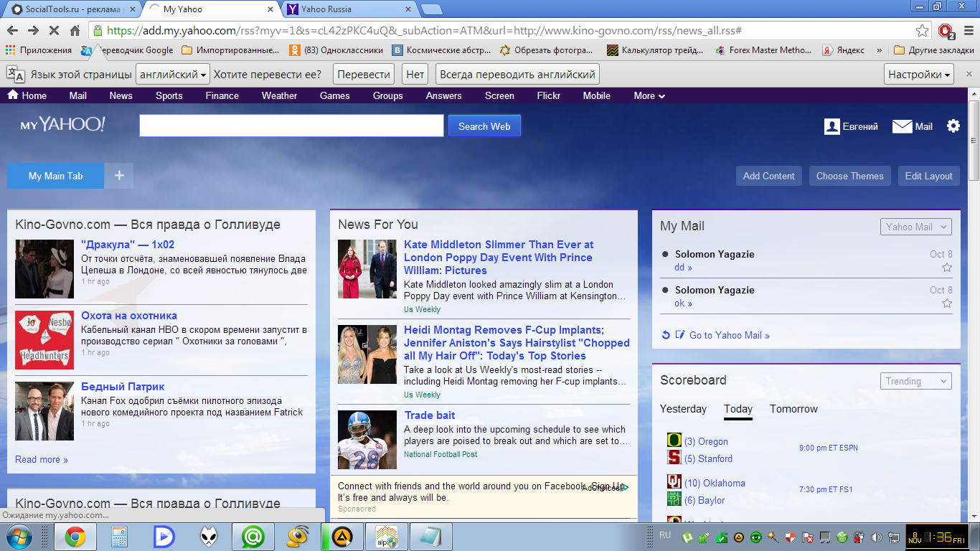980x551 pixels.
Task: Switch to the Yahoo Russia browser tab
Action: [349, 9]
